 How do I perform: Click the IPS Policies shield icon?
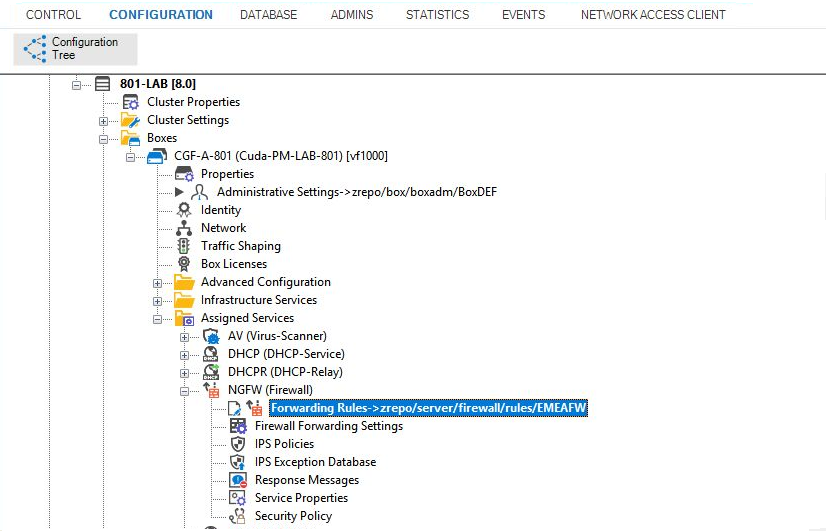(237, 444)
